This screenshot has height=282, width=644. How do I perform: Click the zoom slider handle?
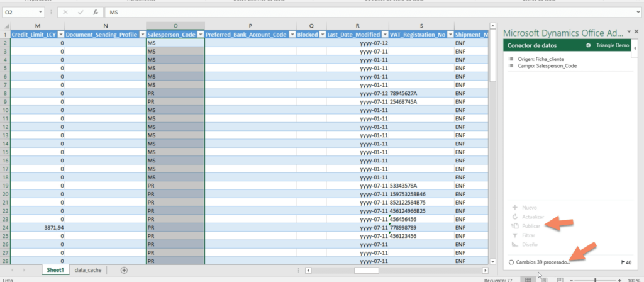coord(595,279)
